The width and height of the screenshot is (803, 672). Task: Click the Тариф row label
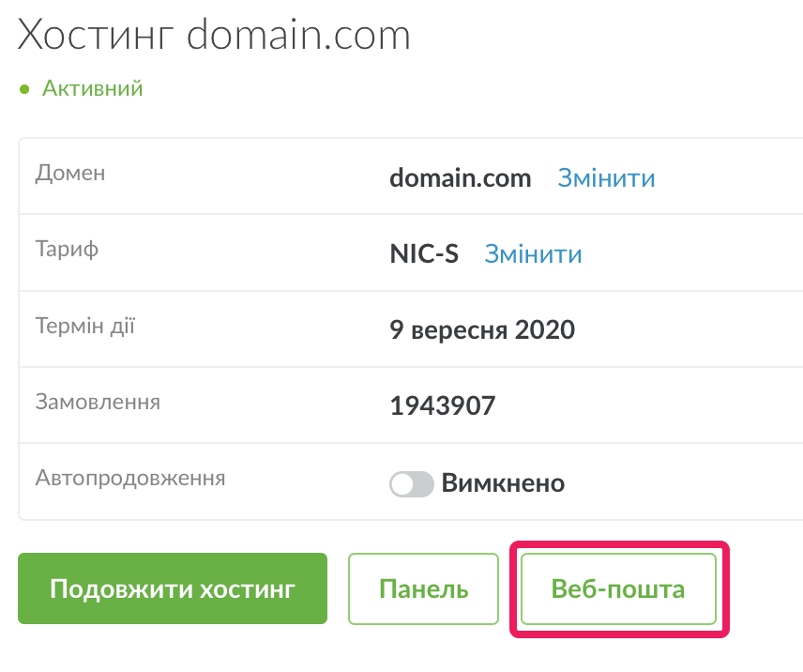(67, 250)
